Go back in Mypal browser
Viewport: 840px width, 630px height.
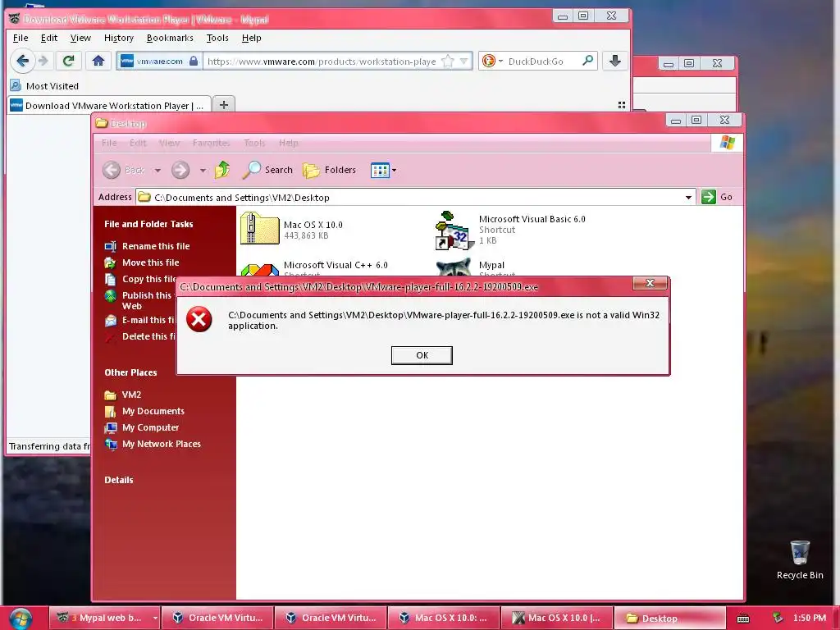click(x=22, y=61)
